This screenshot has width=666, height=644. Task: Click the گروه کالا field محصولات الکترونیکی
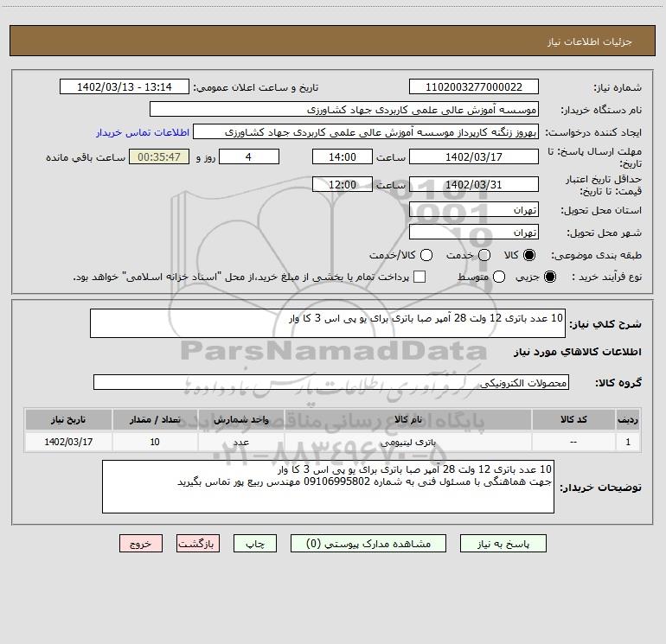point(331,382)
